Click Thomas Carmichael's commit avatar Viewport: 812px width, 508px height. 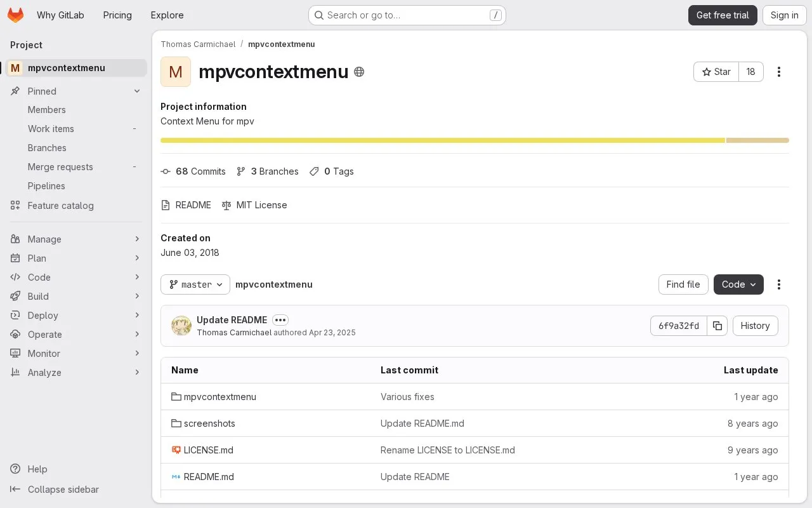181,326
